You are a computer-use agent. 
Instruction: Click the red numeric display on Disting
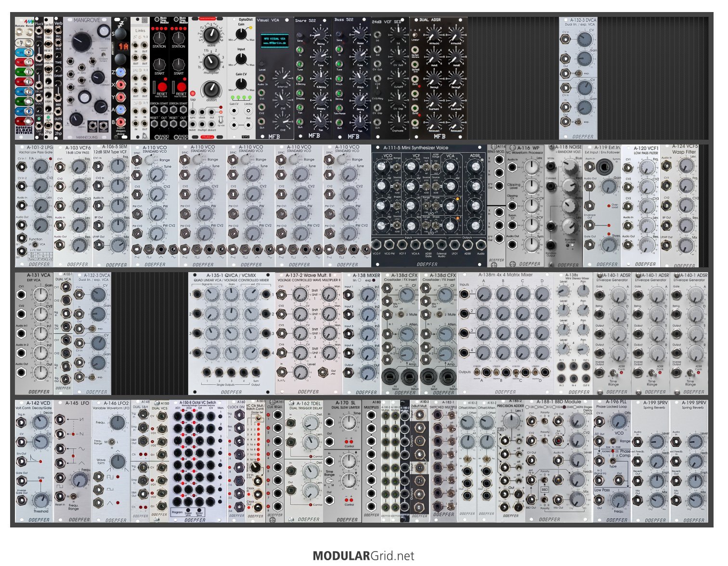[x=123, y=47]
